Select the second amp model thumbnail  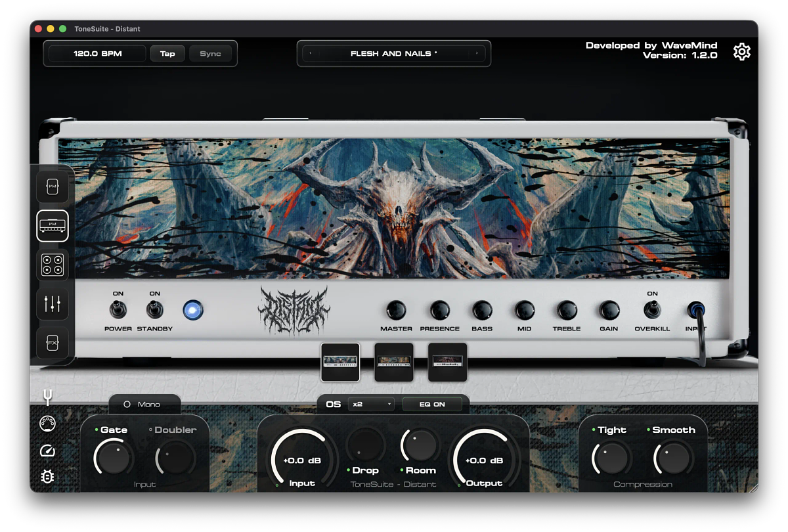tap(394, 362)
